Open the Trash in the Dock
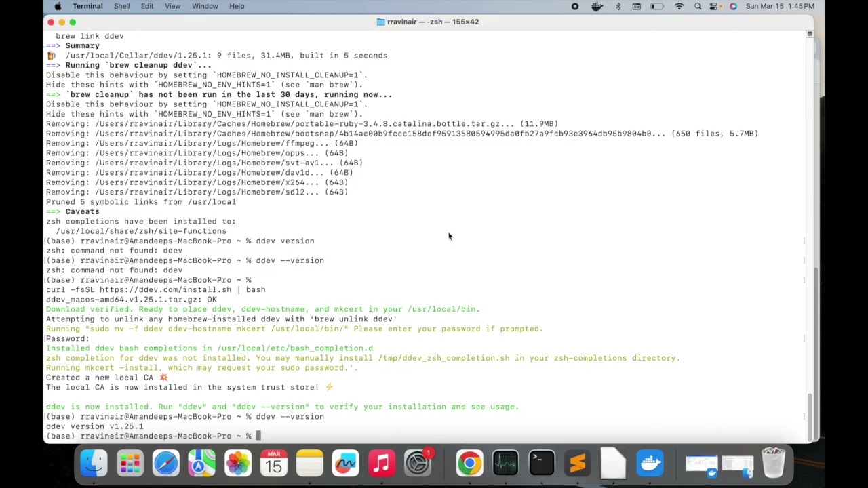This screenshot has width=868, height=488. (x=774, y=464)
